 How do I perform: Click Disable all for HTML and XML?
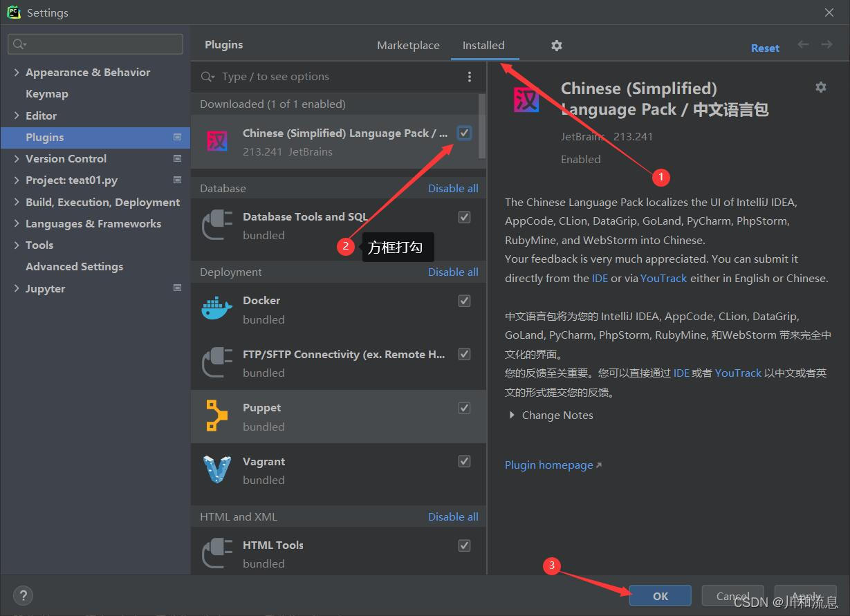click(453, 516)
